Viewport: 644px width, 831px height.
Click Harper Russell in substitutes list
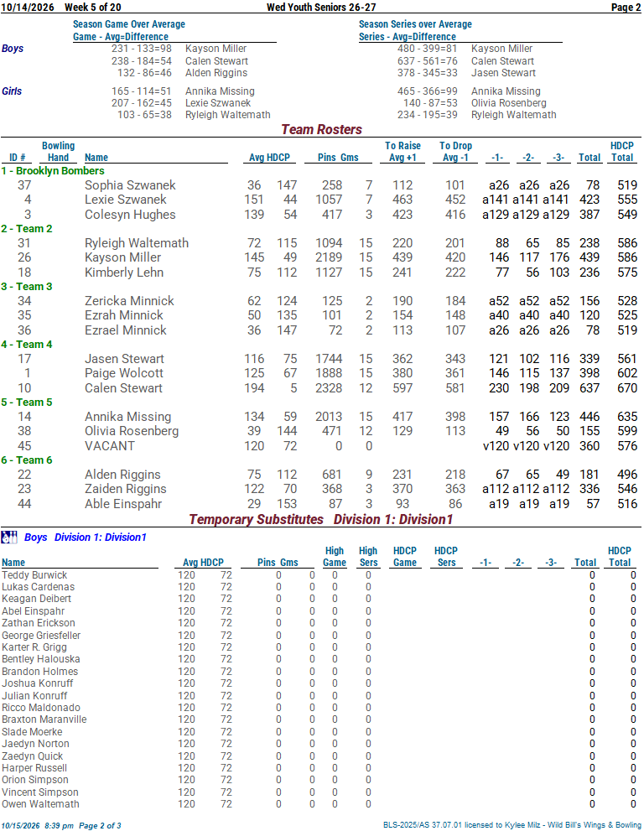click(34, 767)
